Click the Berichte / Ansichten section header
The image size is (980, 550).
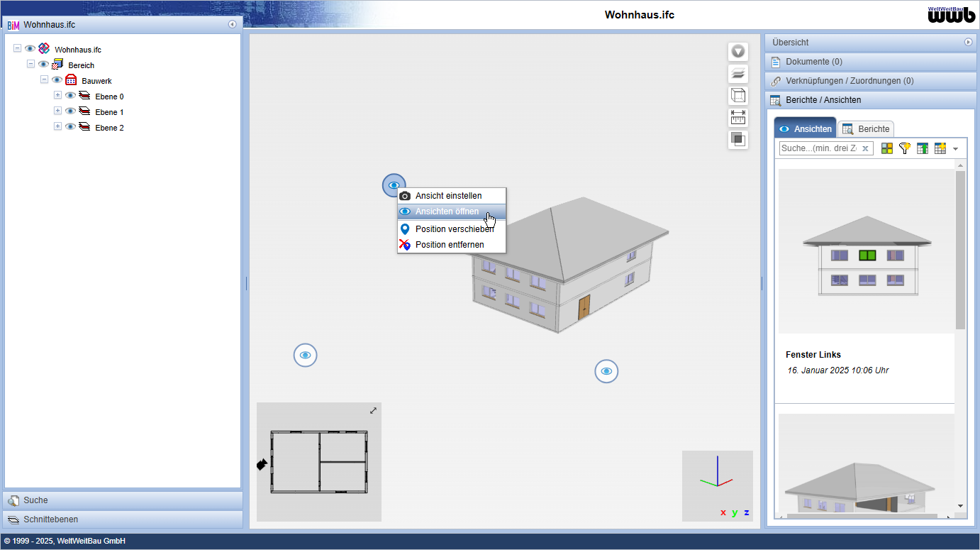[871, 100]
